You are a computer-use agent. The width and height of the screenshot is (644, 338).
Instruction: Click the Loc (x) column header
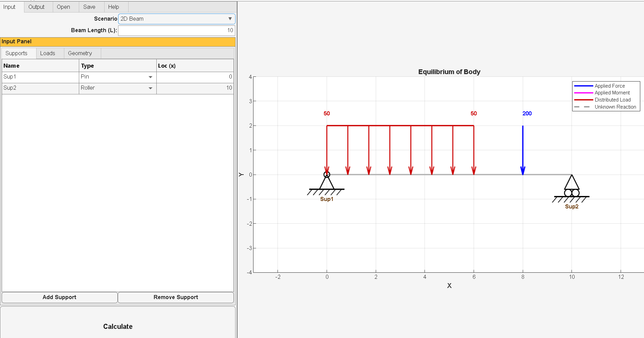tap(195, 66)
